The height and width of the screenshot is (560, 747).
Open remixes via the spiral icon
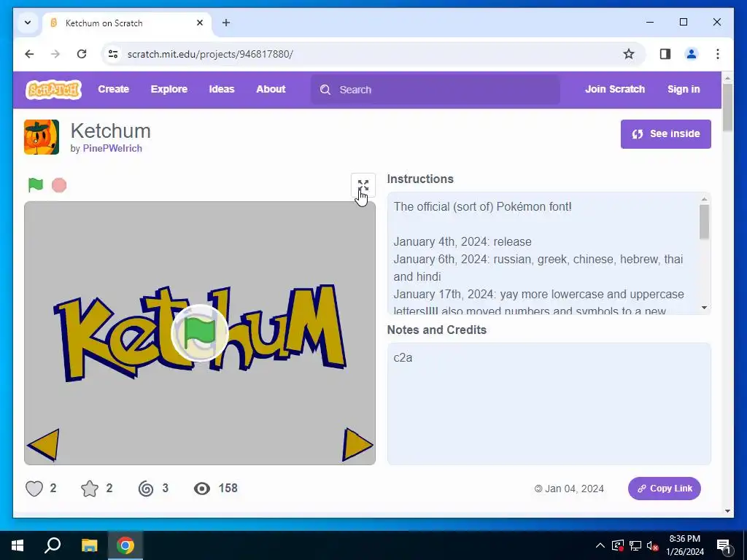146,489
